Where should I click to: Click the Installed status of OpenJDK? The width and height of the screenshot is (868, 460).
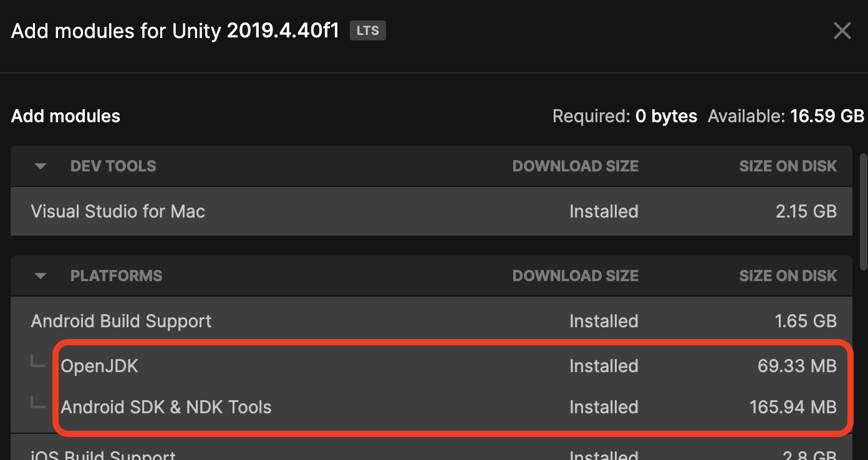click(x=604, y=366)
